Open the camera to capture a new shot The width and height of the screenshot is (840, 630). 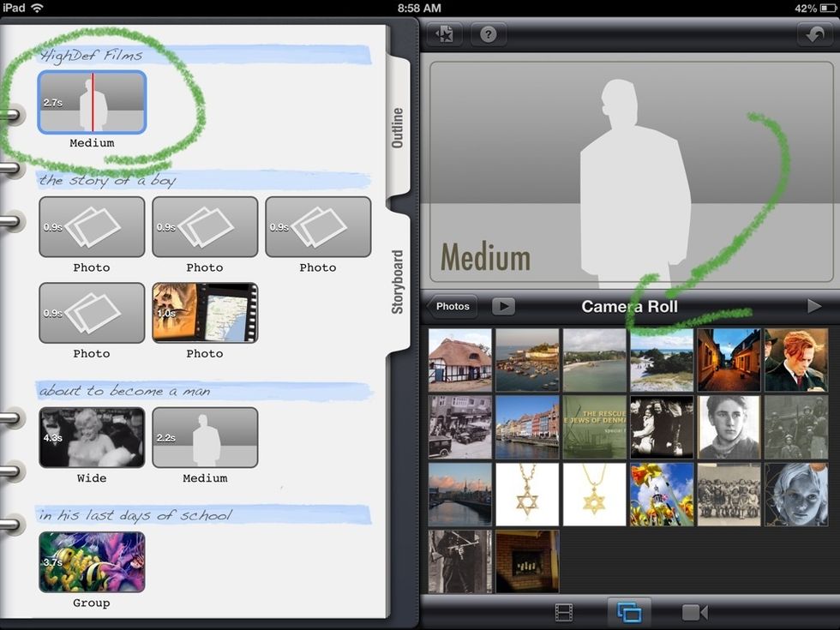695,612
